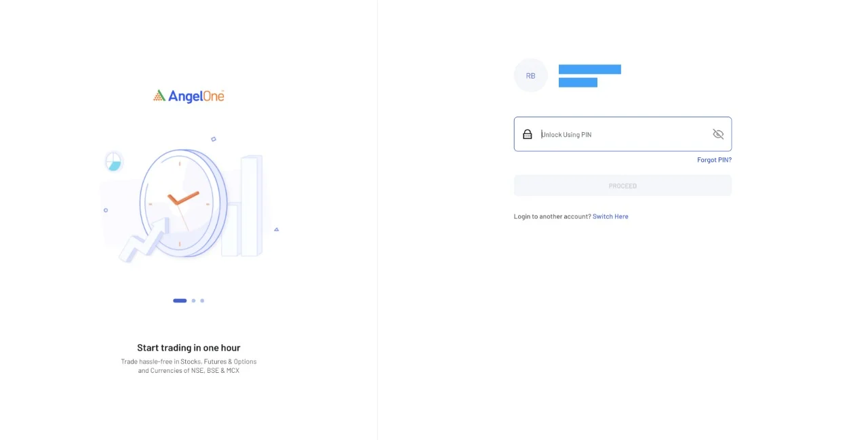This screenshot has height=440, width=868.
Task: Open the Forgot PIN? link
Action: [714, 160]
